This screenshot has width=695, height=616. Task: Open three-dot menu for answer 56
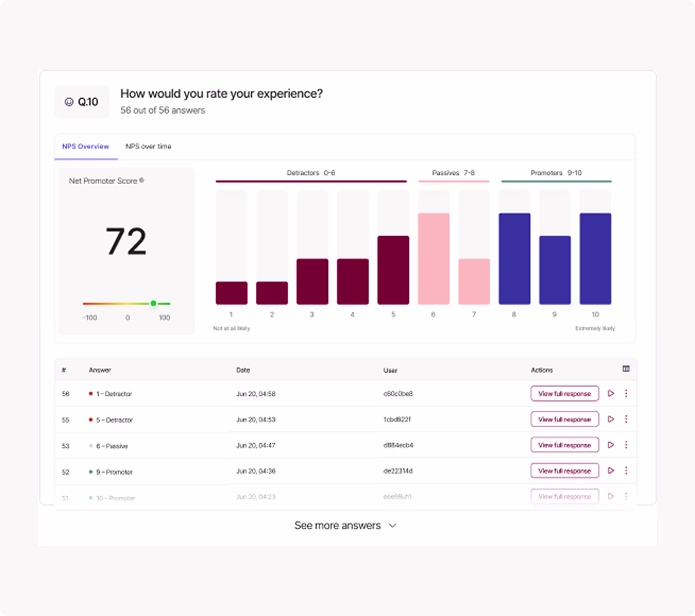626,393
